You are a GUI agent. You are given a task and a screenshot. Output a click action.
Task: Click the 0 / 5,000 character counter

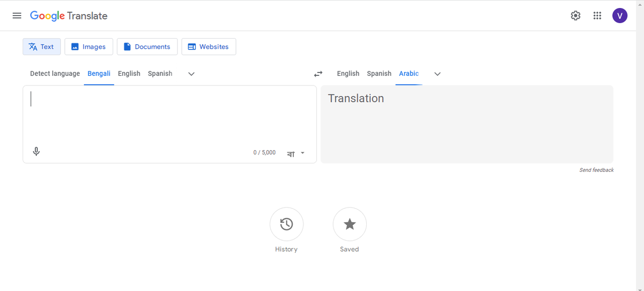point(265,153)
